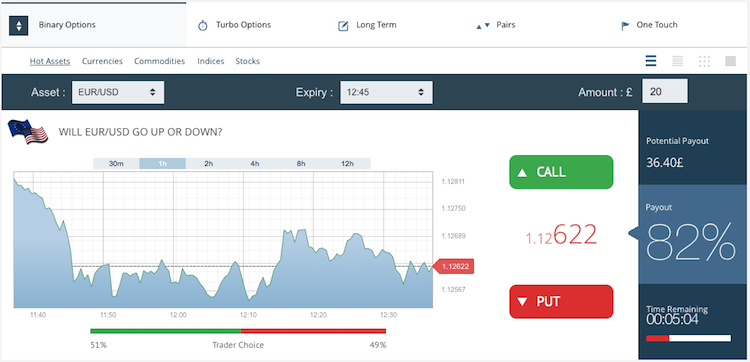Screen dimensions: 750x362
Task: Click the Amount input field
Action: coord(665,91)
